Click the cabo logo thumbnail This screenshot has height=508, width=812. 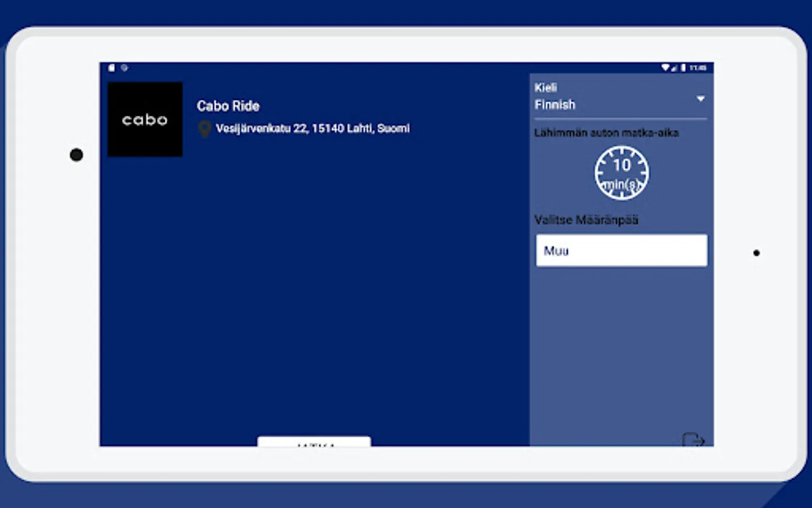pos(145,119)
